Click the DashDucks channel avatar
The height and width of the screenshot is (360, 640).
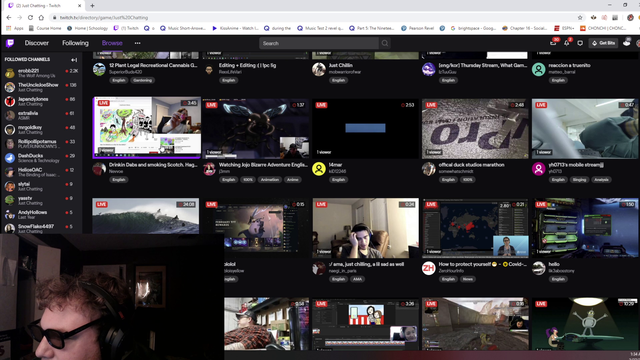(x=10, y=158)
